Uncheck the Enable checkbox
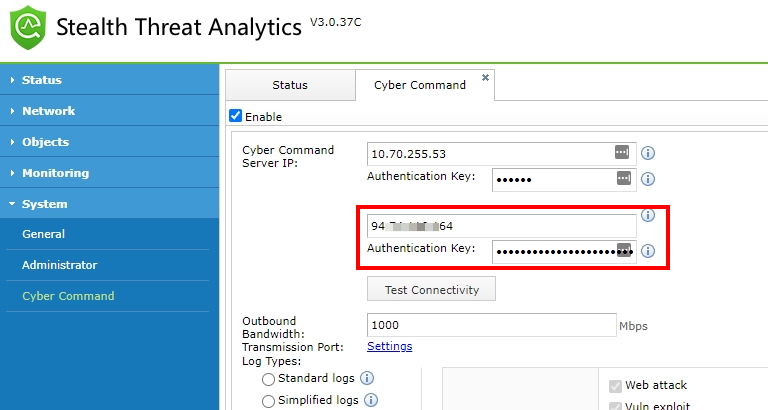Screen dimensions: 768x410 tap(236, 116)
